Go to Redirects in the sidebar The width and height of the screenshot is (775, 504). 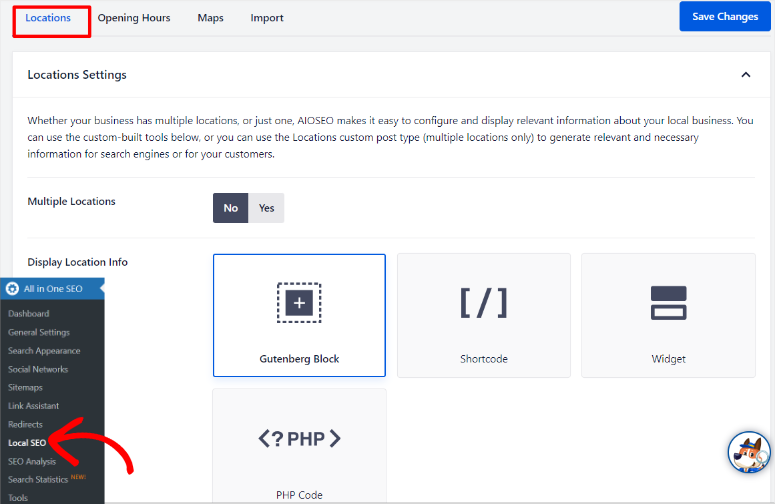[x=25, y=424]
